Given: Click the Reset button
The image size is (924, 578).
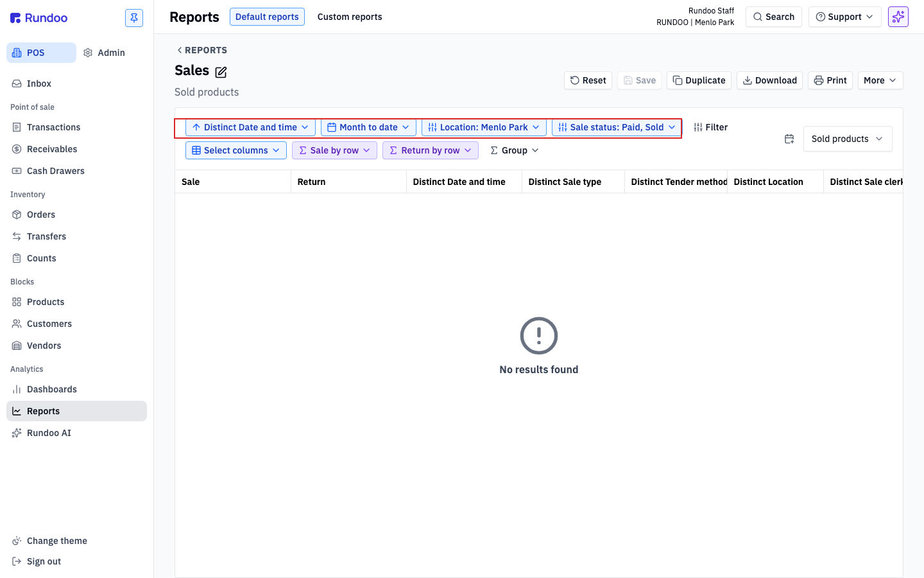Looking at the screenshot, I should pos(588,80).
